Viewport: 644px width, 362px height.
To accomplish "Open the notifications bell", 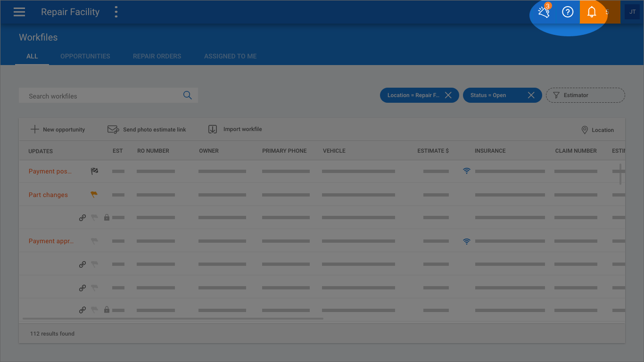I will pos(592,12).
